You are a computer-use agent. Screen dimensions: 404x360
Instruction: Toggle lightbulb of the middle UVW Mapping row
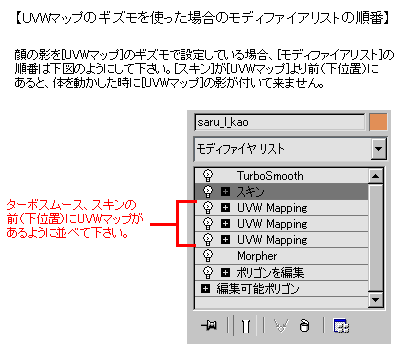[x=208, y=223]
